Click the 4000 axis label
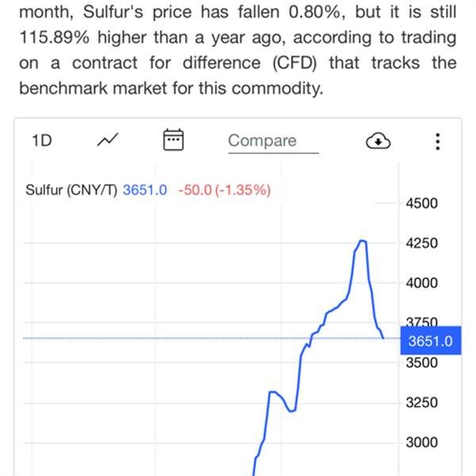Viewport: 476px width, 476px height. click(421, 282)
